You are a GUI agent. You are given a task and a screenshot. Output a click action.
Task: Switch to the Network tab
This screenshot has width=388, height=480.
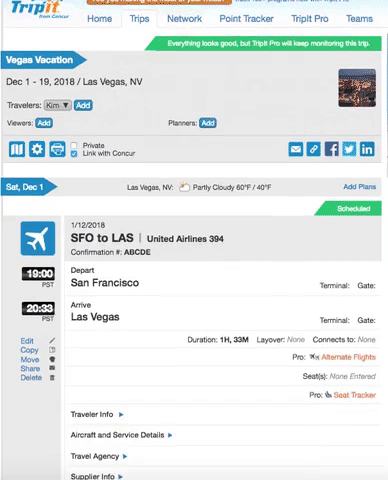click(x=184, y=19)
